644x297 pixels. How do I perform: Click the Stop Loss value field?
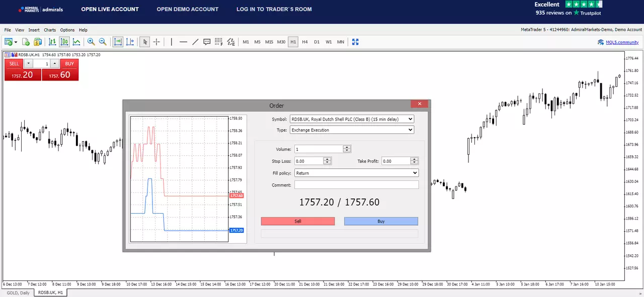[309, 161]
